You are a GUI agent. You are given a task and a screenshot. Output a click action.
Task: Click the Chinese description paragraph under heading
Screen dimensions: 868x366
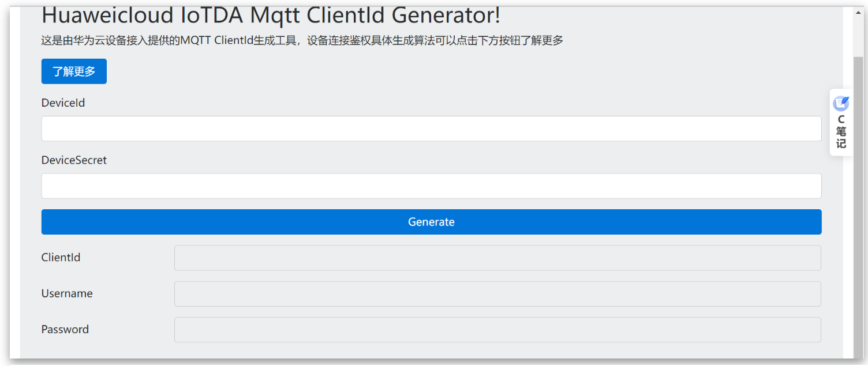(x=302, y=40)
